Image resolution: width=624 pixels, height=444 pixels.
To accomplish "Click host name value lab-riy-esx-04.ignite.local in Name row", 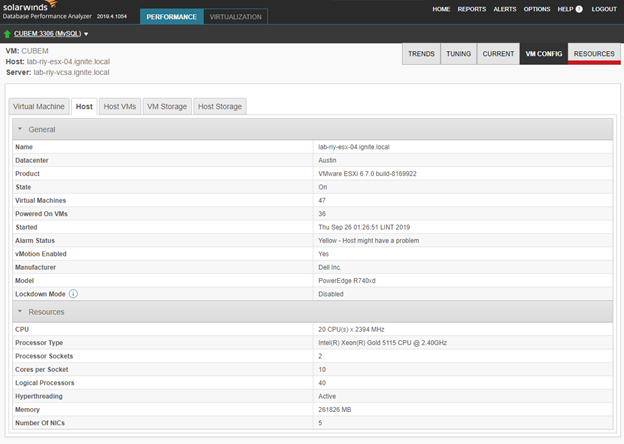I will coord(354,147).
